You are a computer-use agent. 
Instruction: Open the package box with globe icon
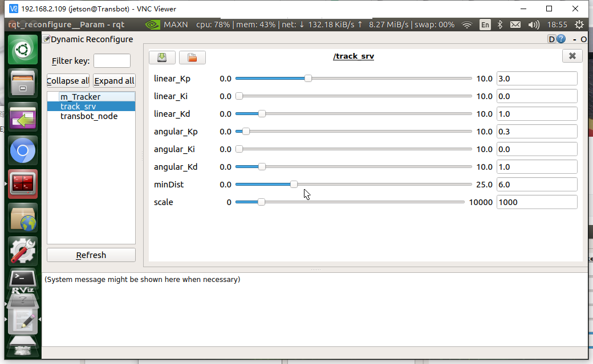(23, 218)
